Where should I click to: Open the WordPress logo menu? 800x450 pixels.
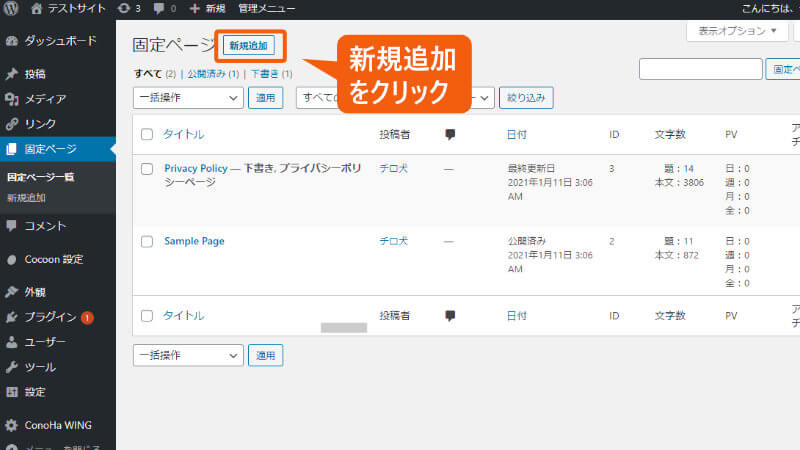coord(11,8)
